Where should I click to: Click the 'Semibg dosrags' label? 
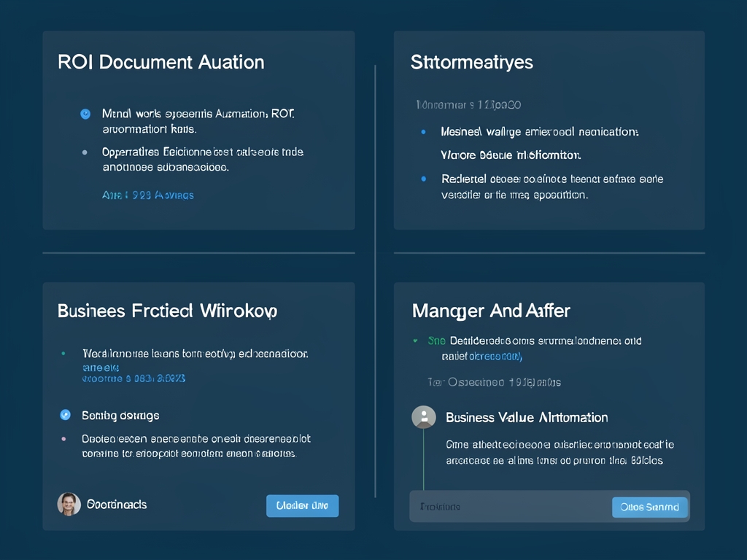click(x=120, y=416)
